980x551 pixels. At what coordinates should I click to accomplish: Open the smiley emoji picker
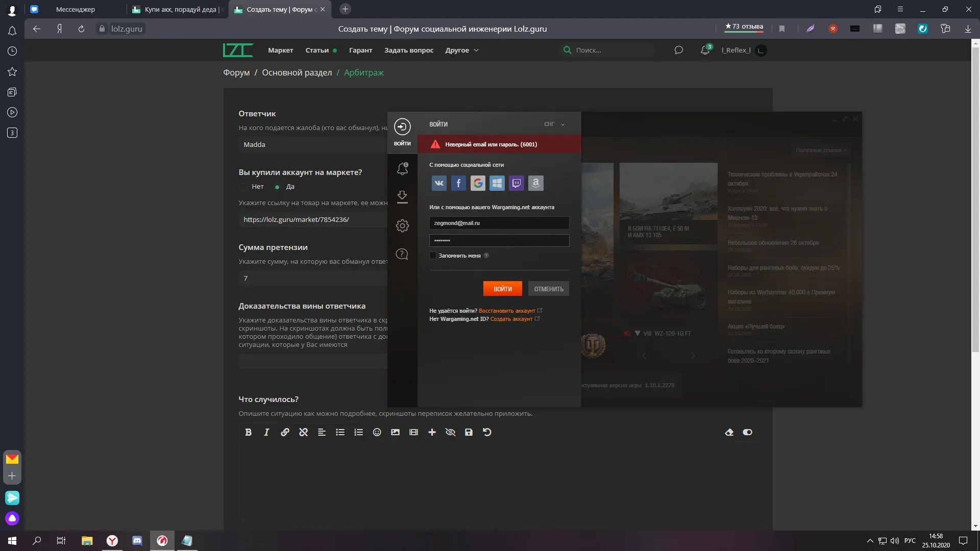coord(377,432)
